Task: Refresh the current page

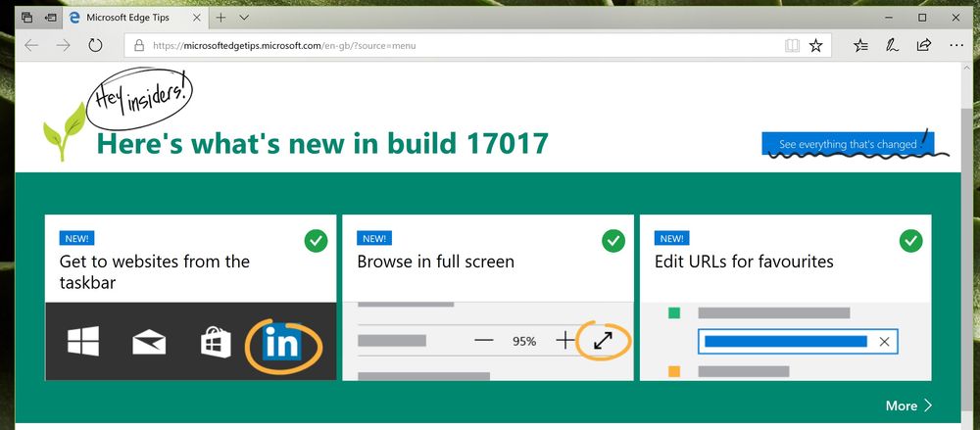Action: pyautogui.click(x=95, y=46)
